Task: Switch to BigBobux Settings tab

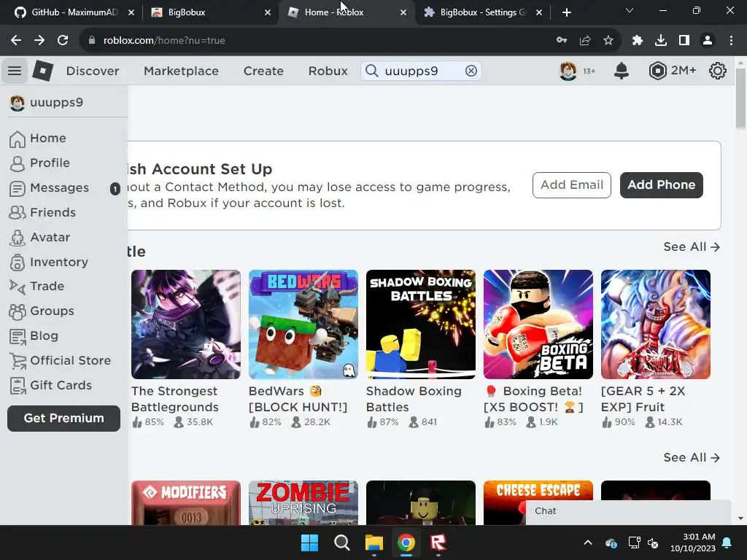Action: point(482,12)
